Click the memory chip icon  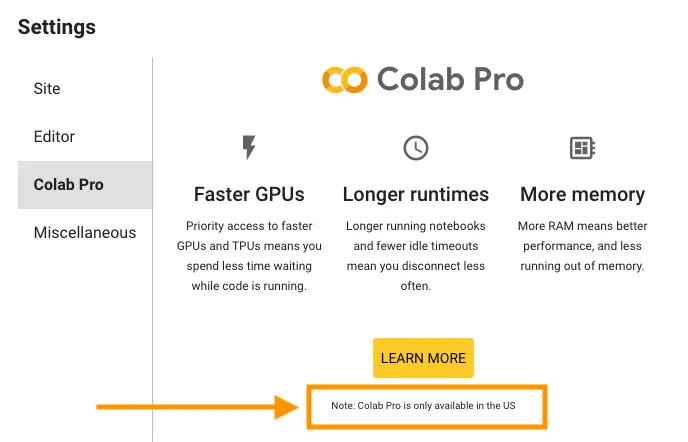point(582,149)
